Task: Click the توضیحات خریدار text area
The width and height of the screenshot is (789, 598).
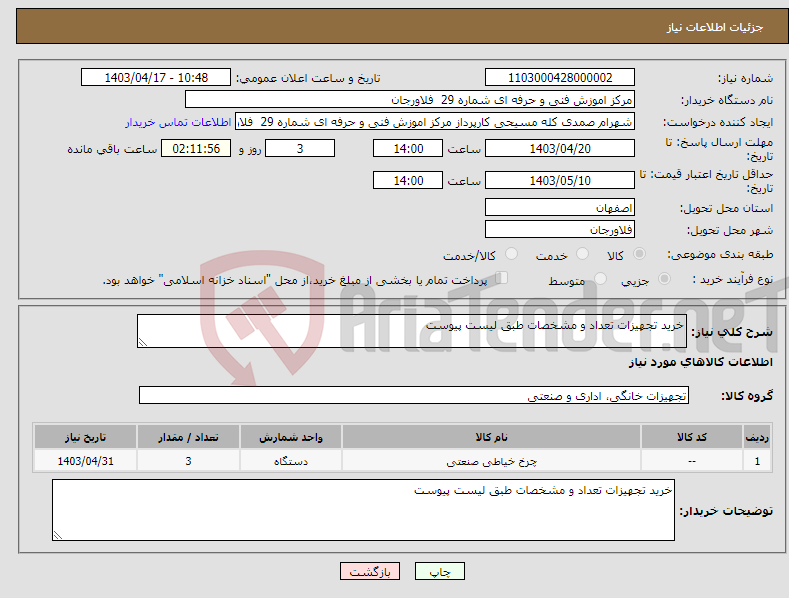Action: click(363, 510)
